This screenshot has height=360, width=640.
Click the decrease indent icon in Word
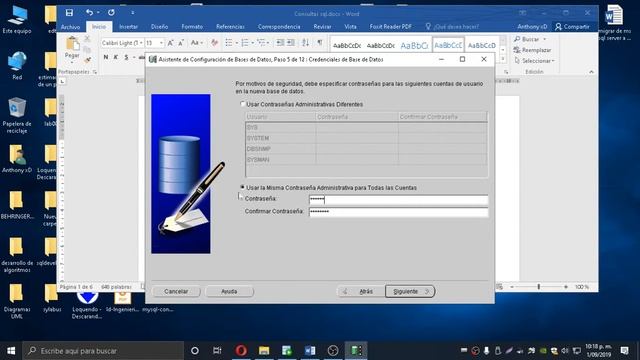point(280,43)
